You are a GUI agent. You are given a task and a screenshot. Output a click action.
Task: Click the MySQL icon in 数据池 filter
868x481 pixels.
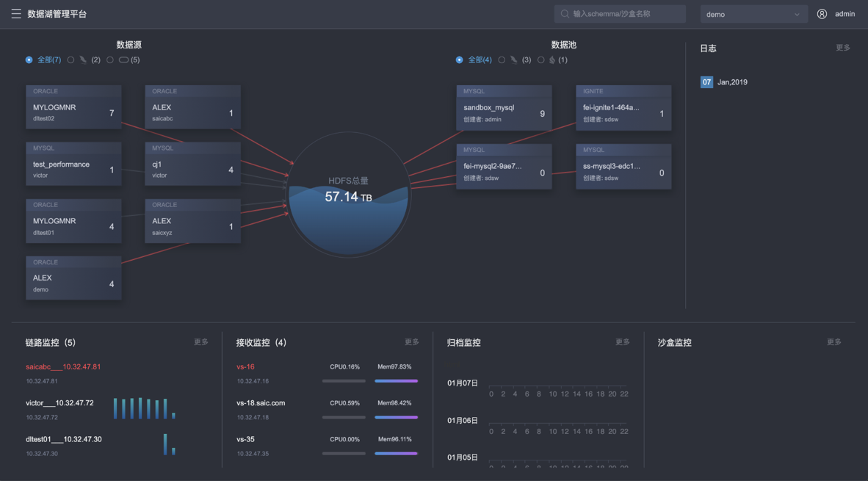click(514, 60)
